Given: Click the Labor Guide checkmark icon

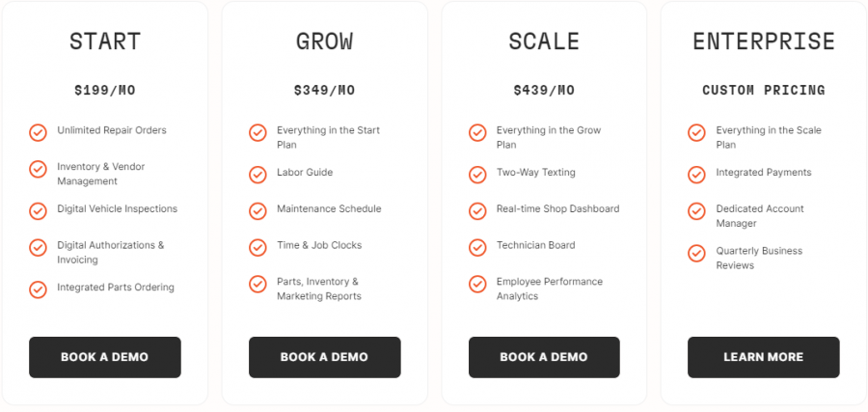Looking at the screenshot, I should click(258, 174).
